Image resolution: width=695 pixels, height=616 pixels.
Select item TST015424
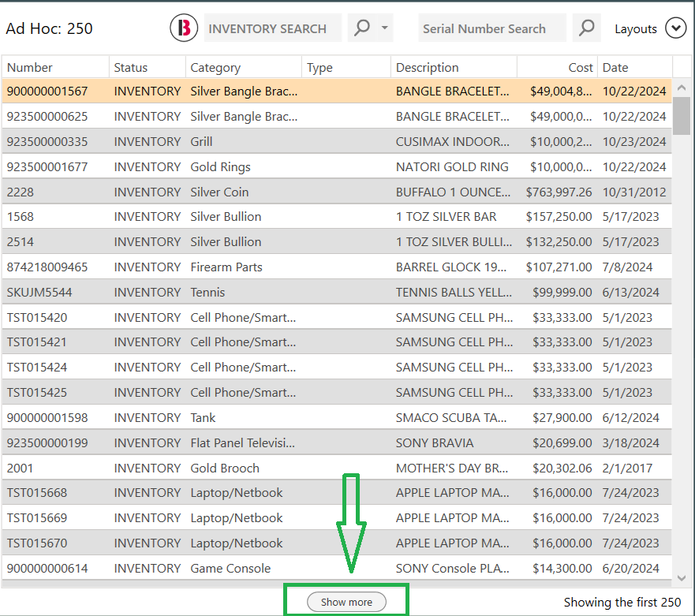pyautogui.click(x=337, y=367)
